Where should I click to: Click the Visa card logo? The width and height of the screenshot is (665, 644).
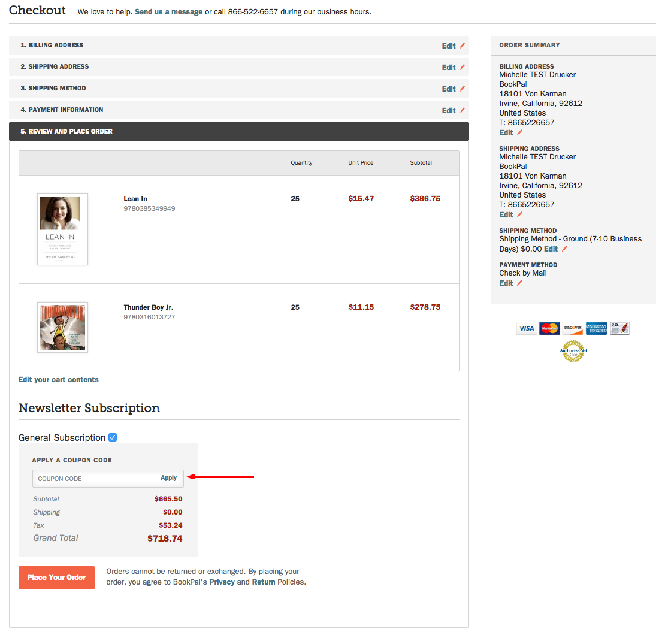click(x=527, y=328)
